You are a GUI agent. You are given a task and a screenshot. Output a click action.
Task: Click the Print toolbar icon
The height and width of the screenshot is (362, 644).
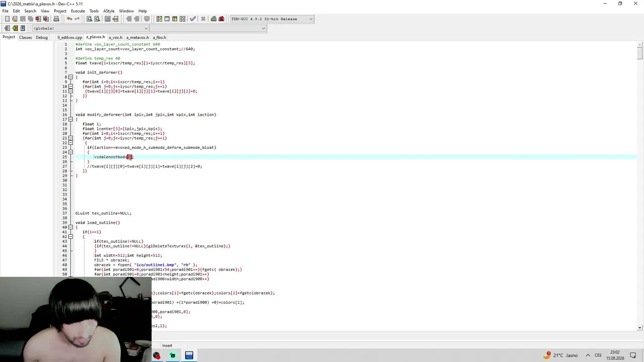tap(56, 19)
